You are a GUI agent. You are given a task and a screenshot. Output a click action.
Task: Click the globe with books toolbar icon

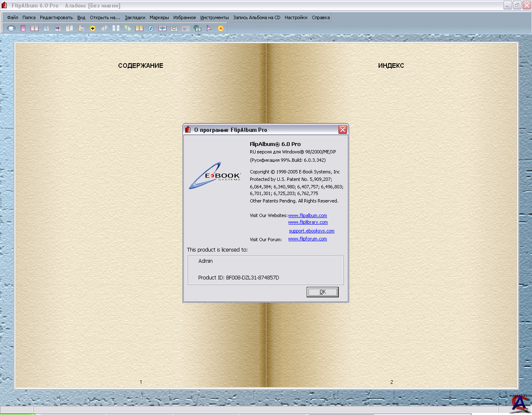click(x=197, y=28)
